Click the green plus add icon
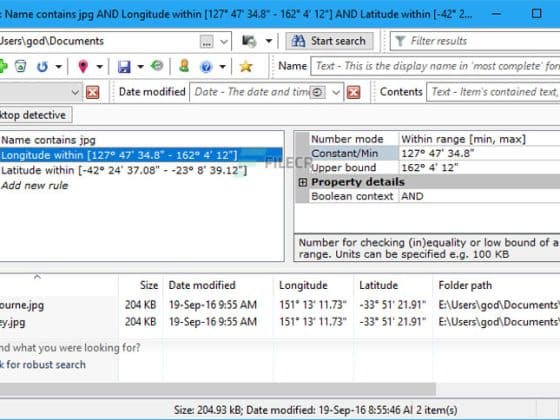The image size is (560, 420). (3, 66)
